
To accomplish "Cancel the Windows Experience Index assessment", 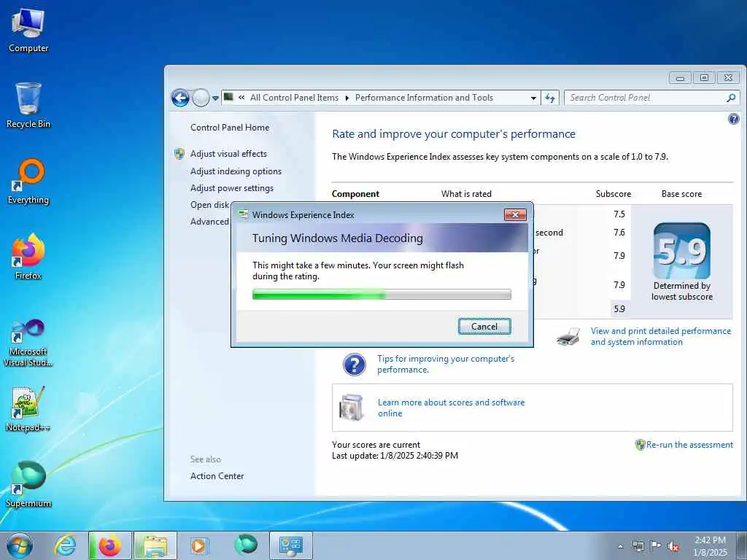I will click(484, 327).
